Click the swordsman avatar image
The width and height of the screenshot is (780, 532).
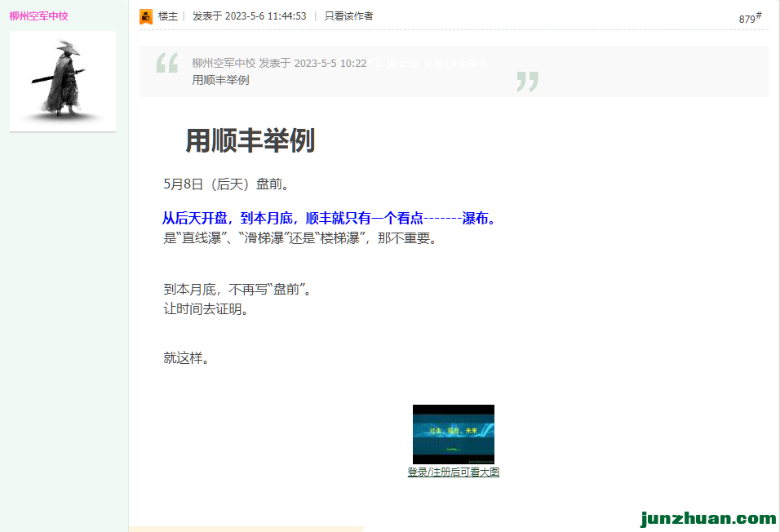click(x=63, y=81)
